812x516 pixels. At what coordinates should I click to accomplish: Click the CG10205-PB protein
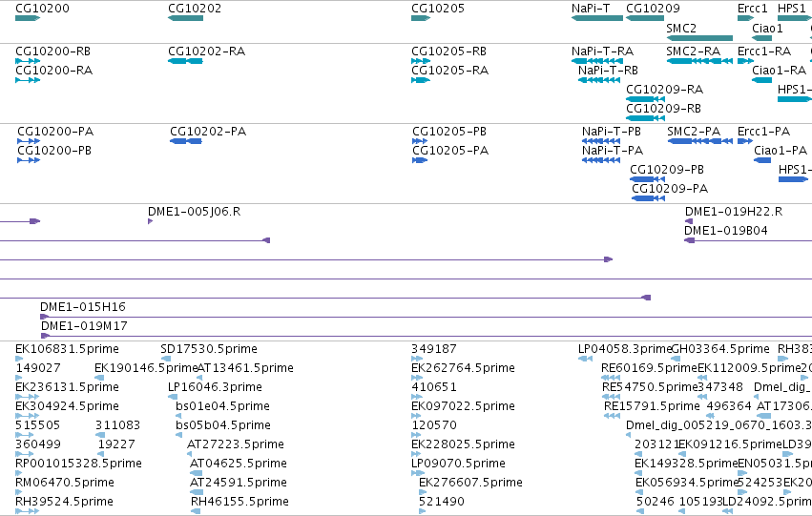[420, 141]
